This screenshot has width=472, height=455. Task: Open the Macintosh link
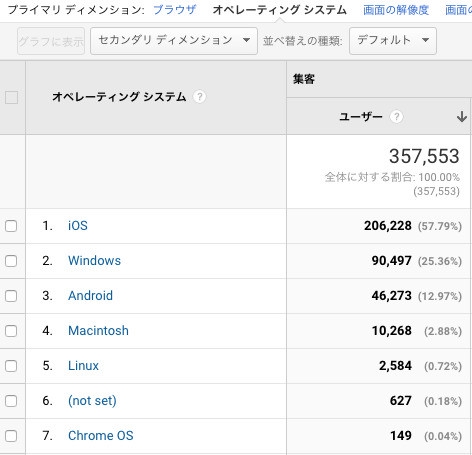click(98, 331)
